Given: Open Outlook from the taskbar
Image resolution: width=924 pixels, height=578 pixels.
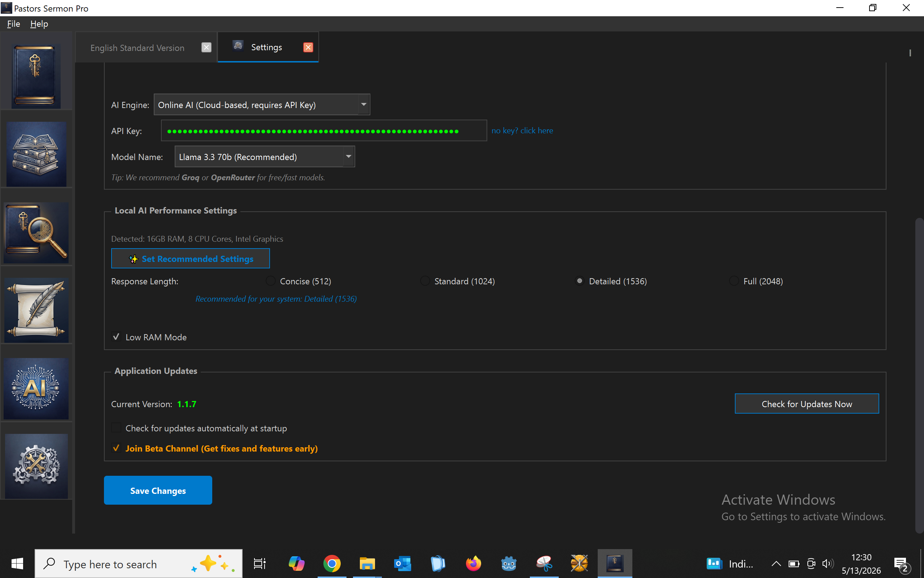Looking at the screenshot, I should tap(402, 564).
